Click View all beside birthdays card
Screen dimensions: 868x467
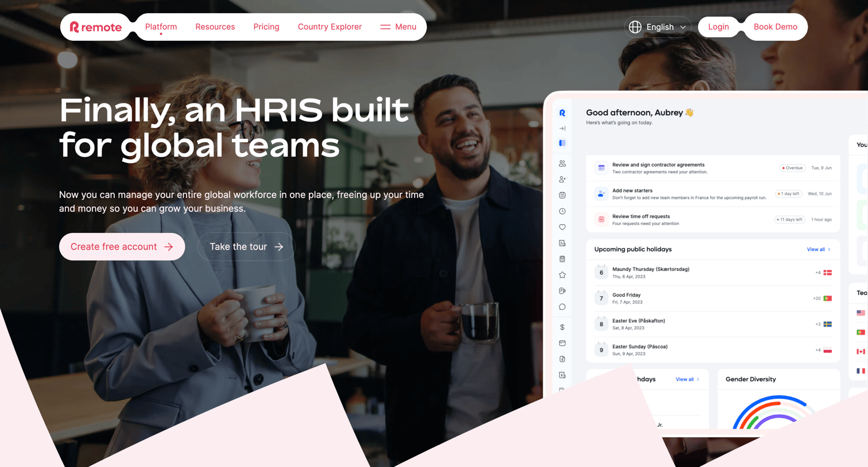pos(687,379)
